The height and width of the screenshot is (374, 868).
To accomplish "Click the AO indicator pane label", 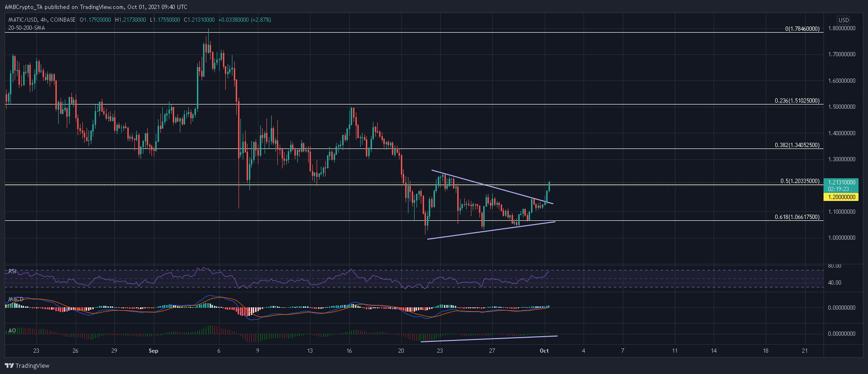I will tap(12, 331).
